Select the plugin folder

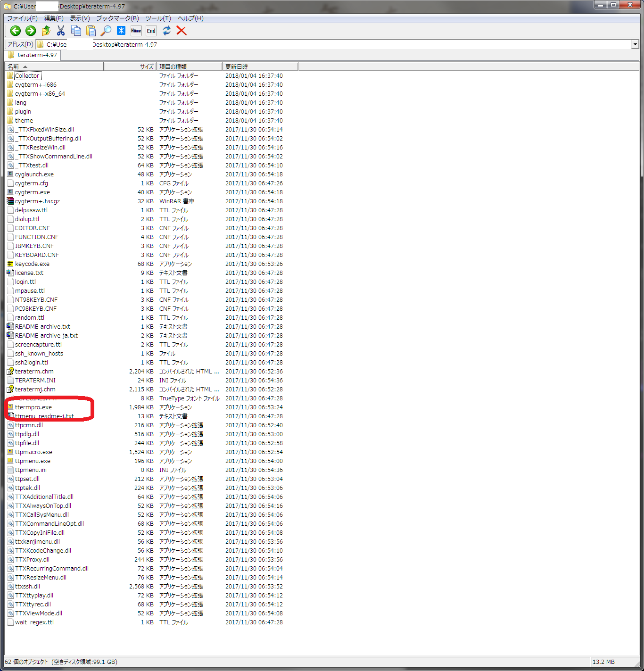click(23, 111)
